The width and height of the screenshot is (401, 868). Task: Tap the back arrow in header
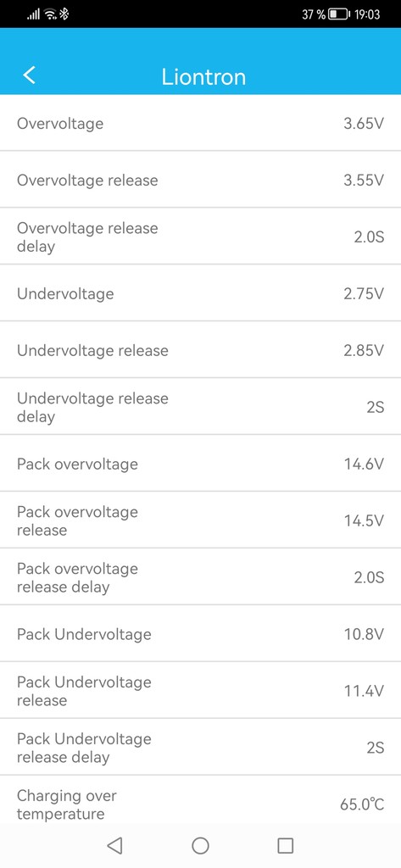point(30,75)
